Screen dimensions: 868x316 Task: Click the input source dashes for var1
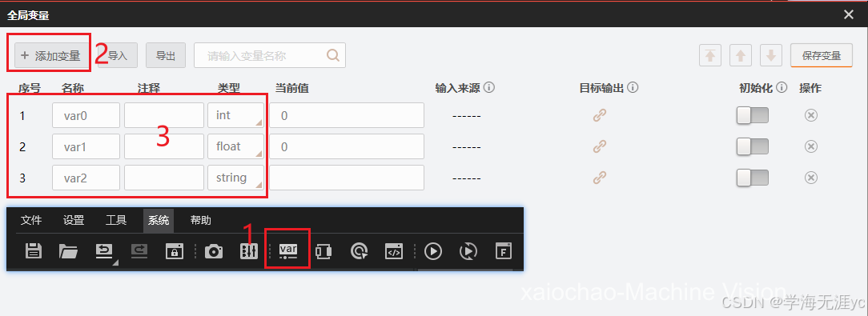click(467, 148)
